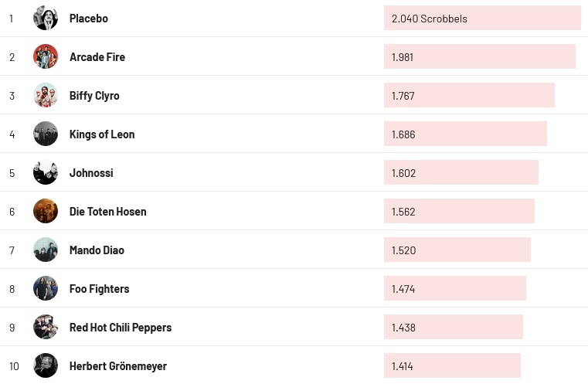Open Arcade Fire's artist avatar
Viewport: 588px width, 384px height.
(x=46, y=56)
